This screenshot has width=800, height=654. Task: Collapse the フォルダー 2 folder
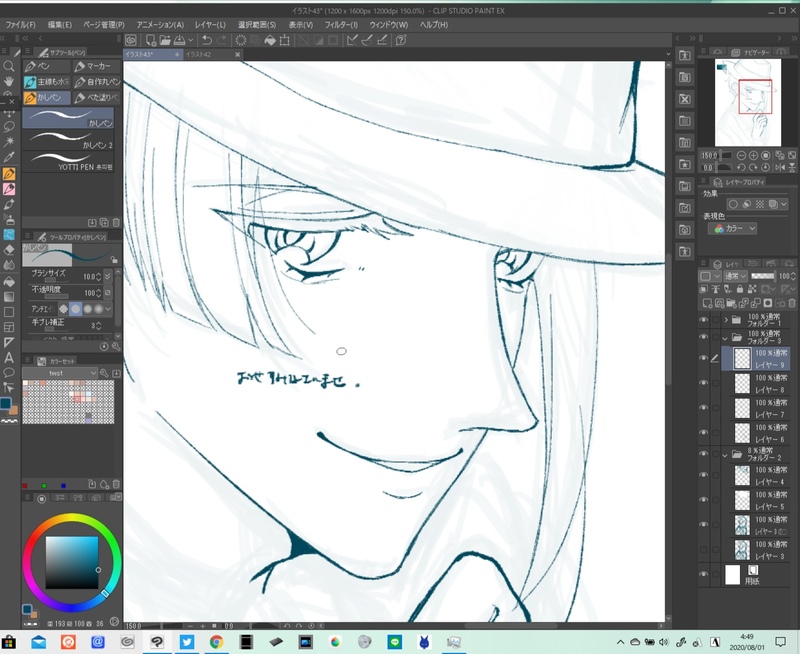(725, 455)
